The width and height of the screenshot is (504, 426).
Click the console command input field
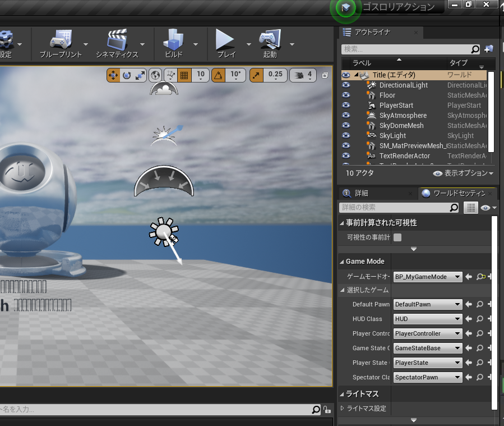155,409
